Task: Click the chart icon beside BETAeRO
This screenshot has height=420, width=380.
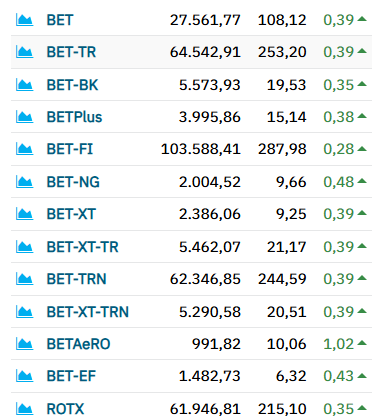Action: 25,344
